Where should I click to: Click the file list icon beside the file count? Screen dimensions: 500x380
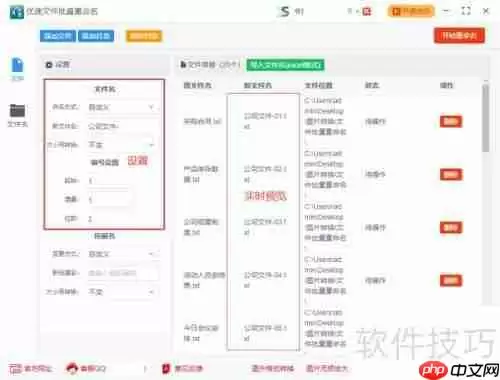click(183, 64)
